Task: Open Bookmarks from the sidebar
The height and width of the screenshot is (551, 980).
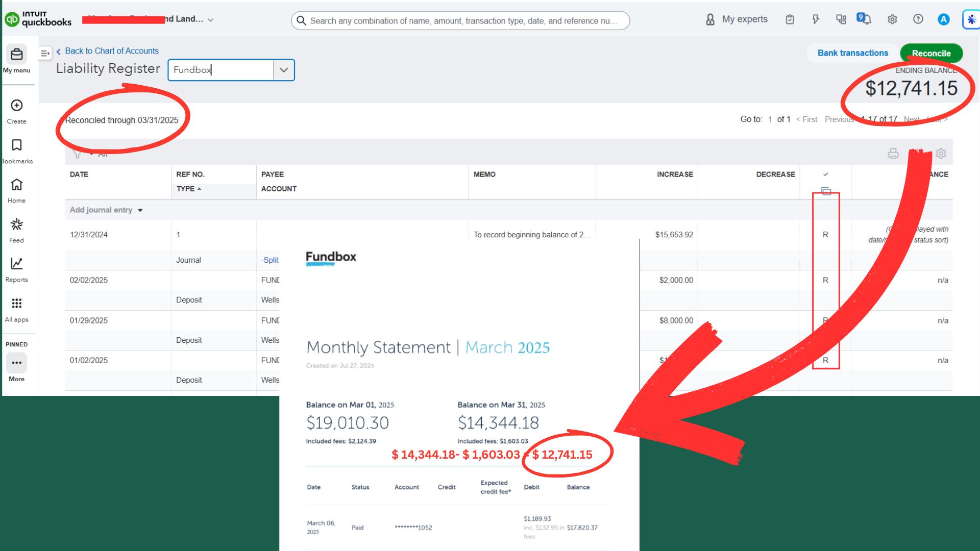Action: click(16, 151)
